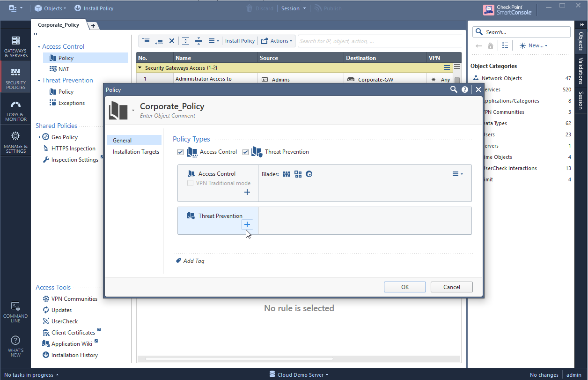Add a layer with Access Control plus icon
This screenshot has height=380, width=588.
tap(247, 192)
